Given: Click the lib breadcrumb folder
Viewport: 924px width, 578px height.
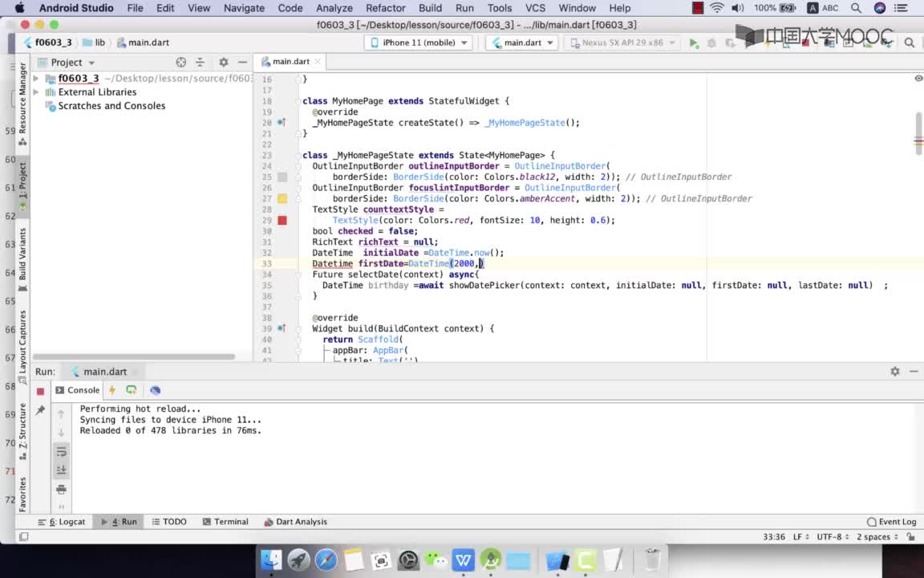Looking at the screenshot, I should (95, 43).
